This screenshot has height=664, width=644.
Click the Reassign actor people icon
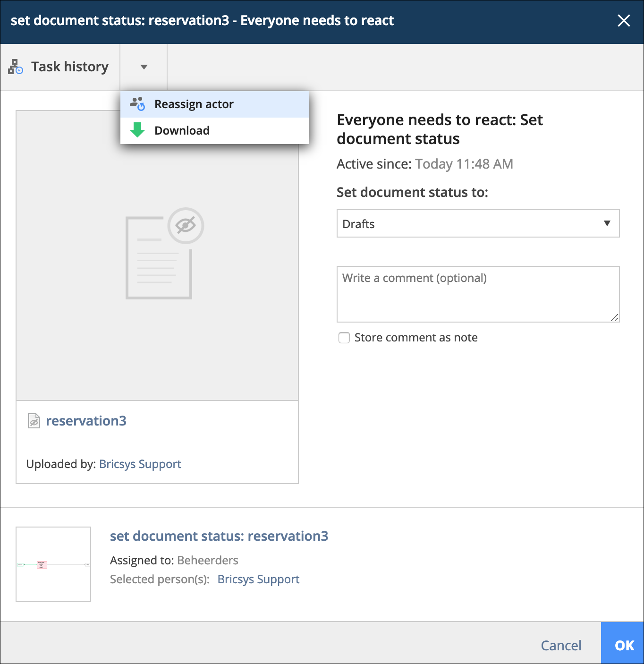[137, 104]
